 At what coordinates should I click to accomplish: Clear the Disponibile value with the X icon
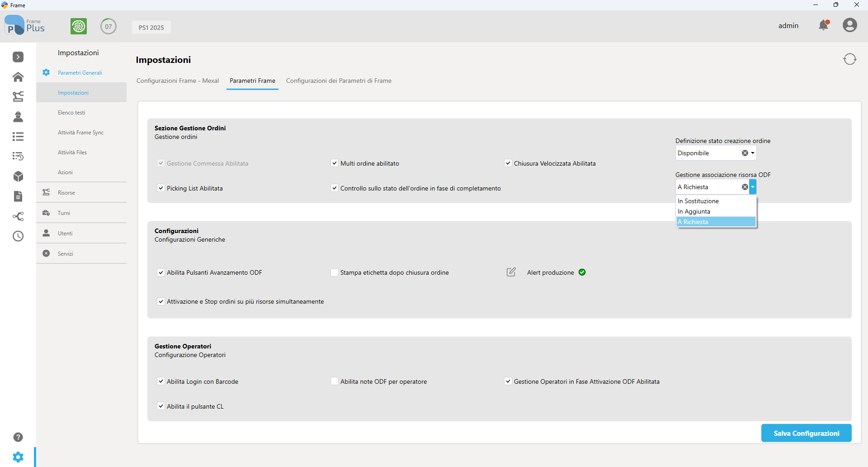pos(745,153)
